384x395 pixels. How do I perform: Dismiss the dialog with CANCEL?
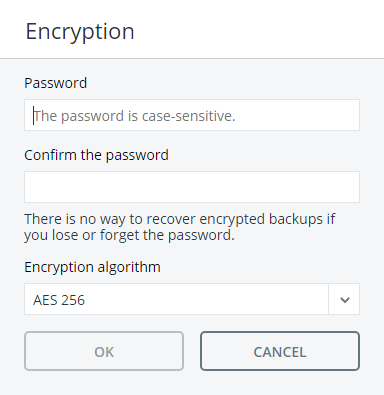(280, 351)
